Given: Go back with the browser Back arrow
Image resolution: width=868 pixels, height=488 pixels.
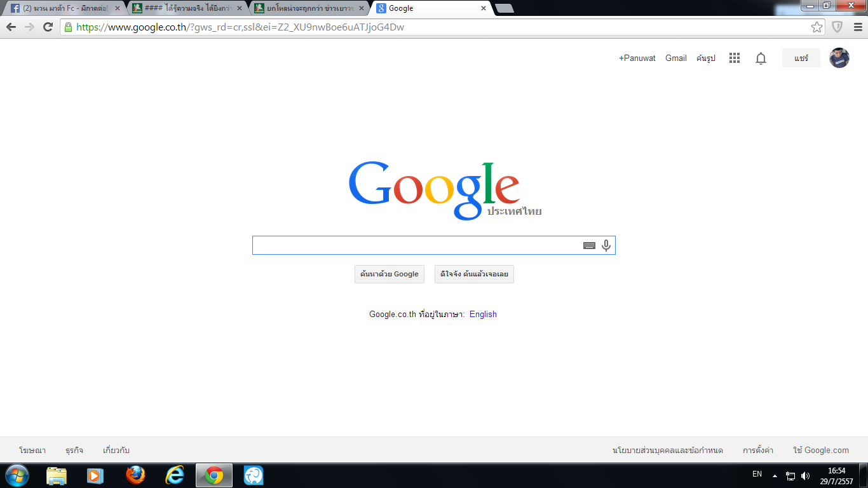Looking at the screenshot, I should (11, 27).
